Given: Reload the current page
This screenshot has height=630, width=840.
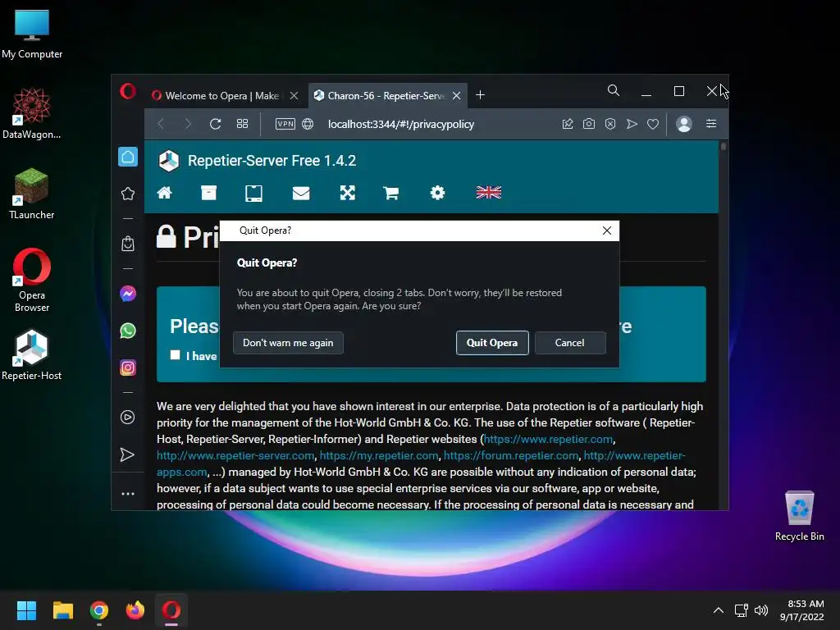Looking at the screenshot, I should pyautogui.click(x=216, y=124).
